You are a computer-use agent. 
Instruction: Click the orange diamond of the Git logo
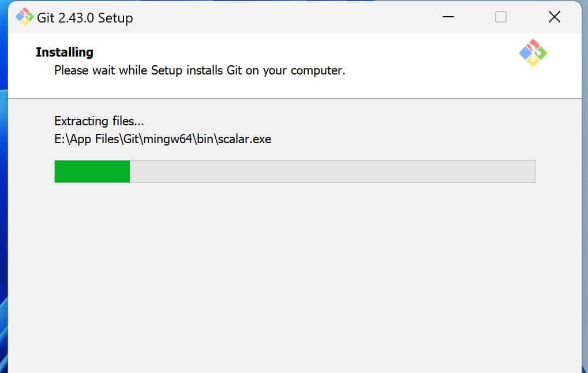(532, 61)
